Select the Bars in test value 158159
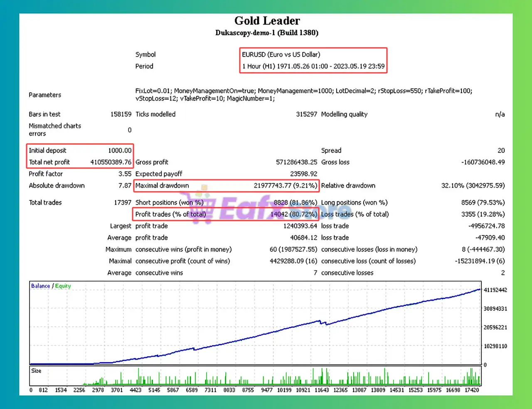The width and height of the screenshot is (532, 409). (121, 114)
